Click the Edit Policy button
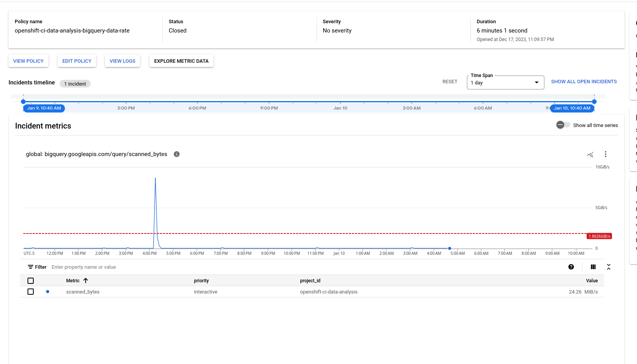The width and height of the screenshot is (637, 364). click(77, 61)
